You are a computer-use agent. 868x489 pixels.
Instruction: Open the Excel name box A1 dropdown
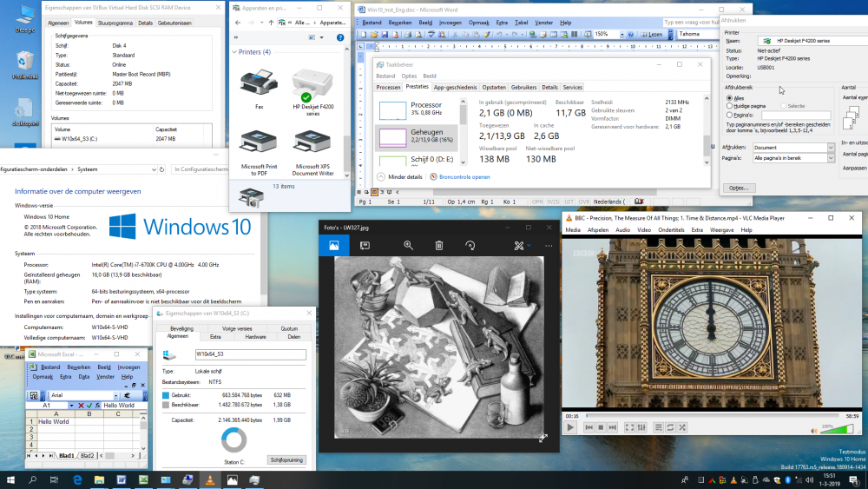pyautogui.click(x=71, y=406)
